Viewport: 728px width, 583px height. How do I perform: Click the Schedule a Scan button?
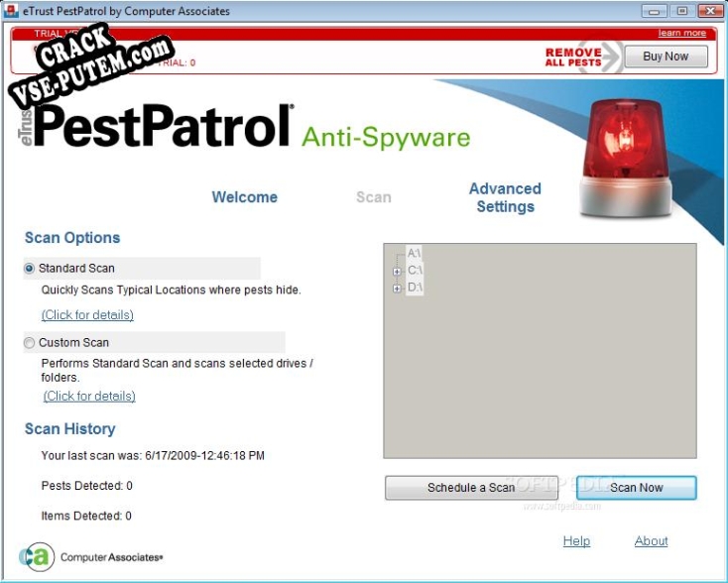[x=471, y=488]
